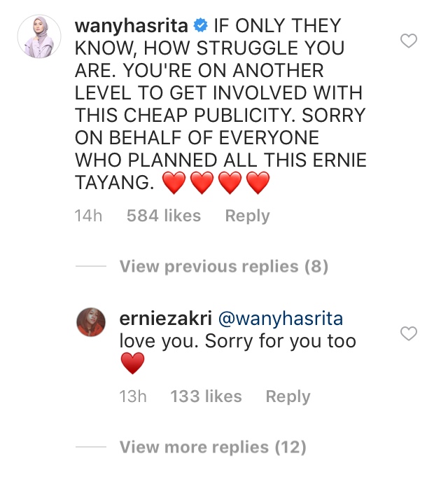The image size is (448, 477).
Task: Click the 14h timestamp
Action: point(88,216)
